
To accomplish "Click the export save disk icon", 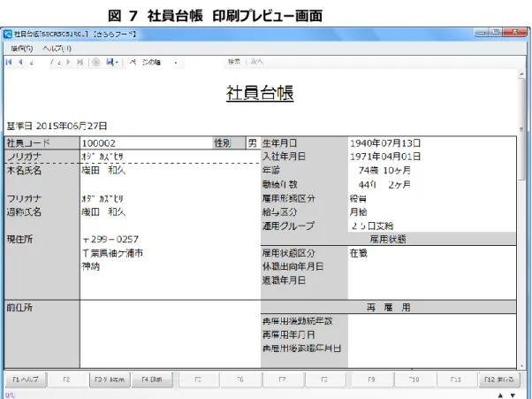I will click(x=110, y=62).
